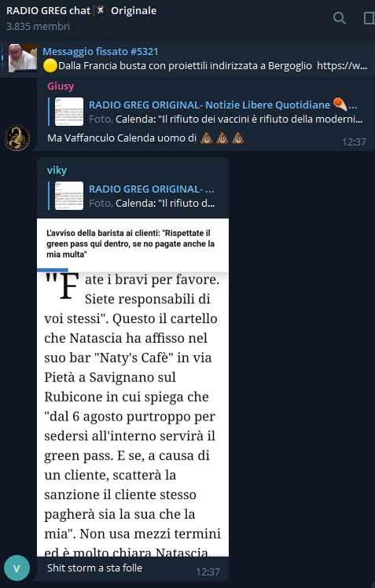
Task: View the 3.835 membri list
Action: pyautogui.click(x=38, y=26)
